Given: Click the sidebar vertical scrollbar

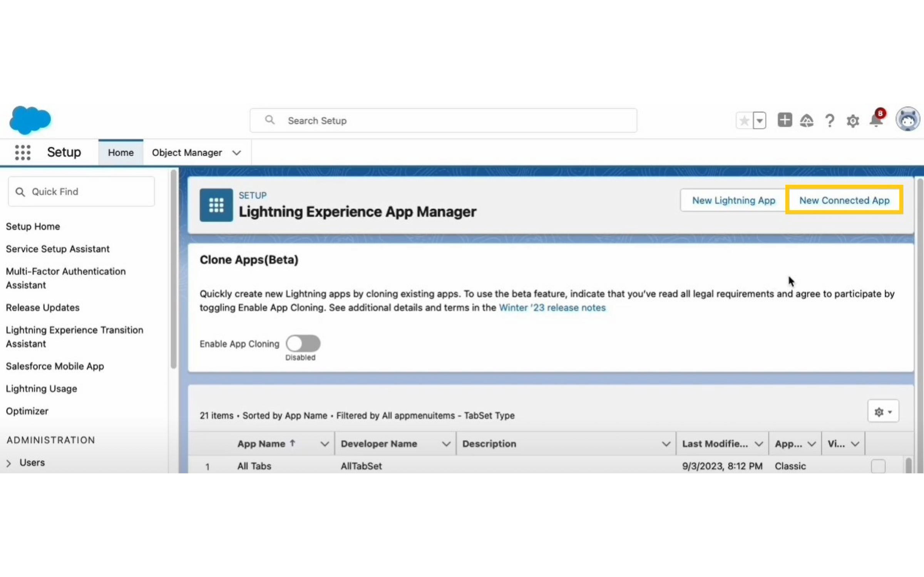Looking at the screenshot, I should point(174,270).
